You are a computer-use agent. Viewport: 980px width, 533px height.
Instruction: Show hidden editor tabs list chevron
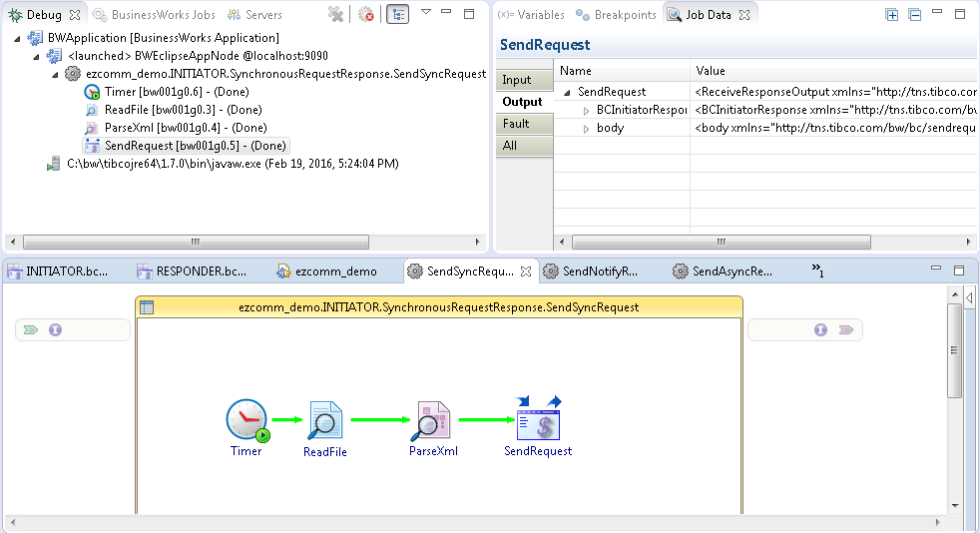tap(817, 269)
